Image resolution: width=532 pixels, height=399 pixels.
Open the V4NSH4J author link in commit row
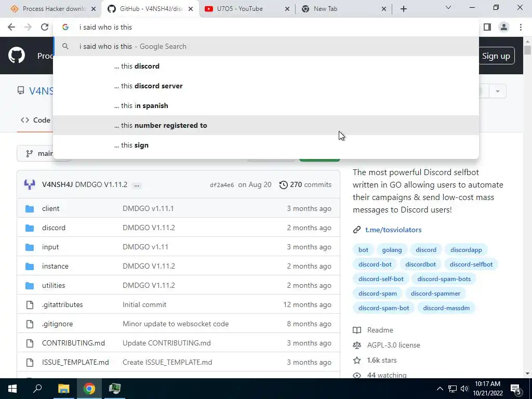pyautogui.click(x=57, y=184)
